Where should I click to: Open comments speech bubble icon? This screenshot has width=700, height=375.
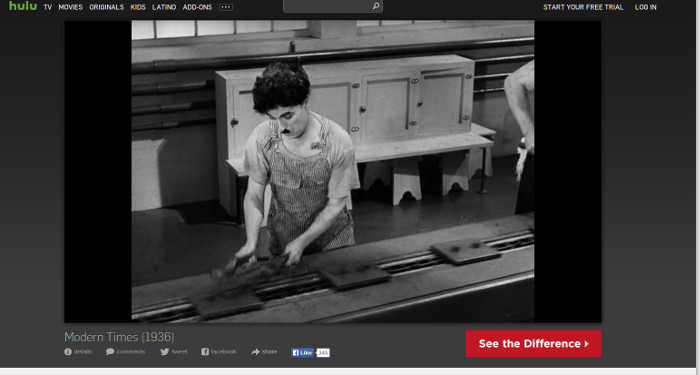coord(110,352)
